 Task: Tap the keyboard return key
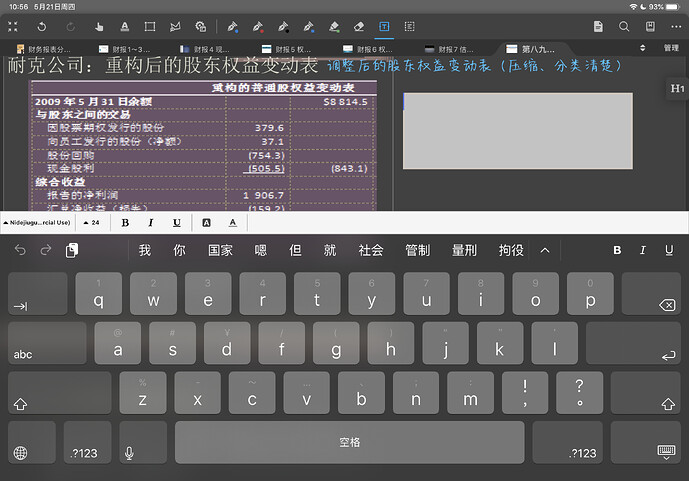pos(633,343)
